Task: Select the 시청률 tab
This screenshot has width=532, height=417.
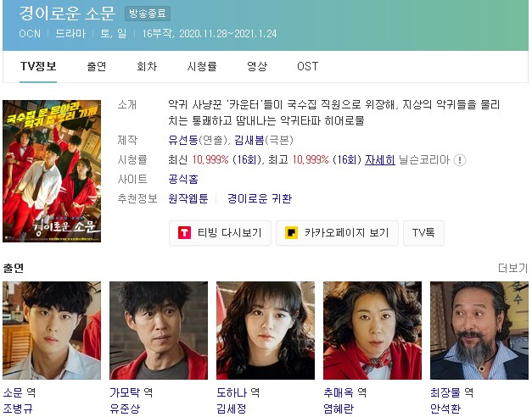Action: coord(202,66)
